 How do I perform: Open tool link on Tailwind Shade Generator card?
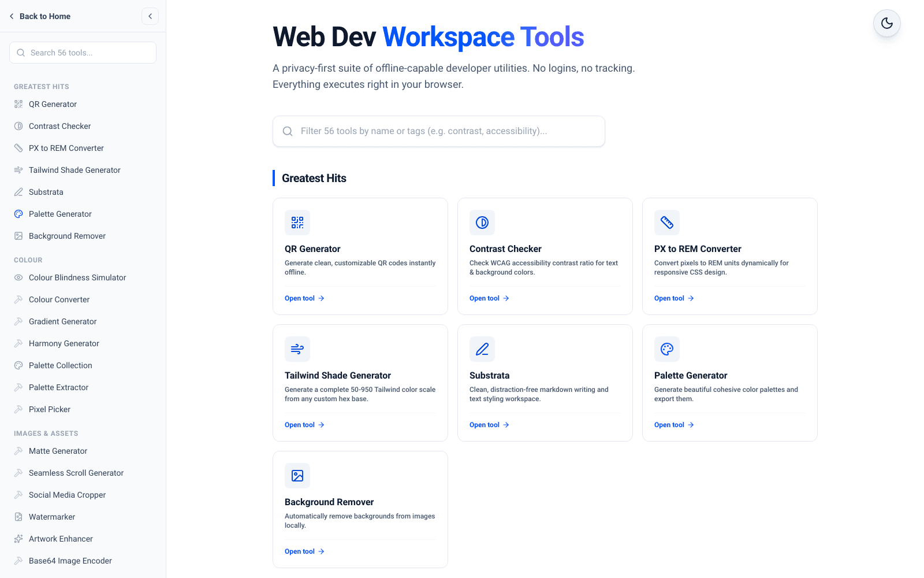305,425
